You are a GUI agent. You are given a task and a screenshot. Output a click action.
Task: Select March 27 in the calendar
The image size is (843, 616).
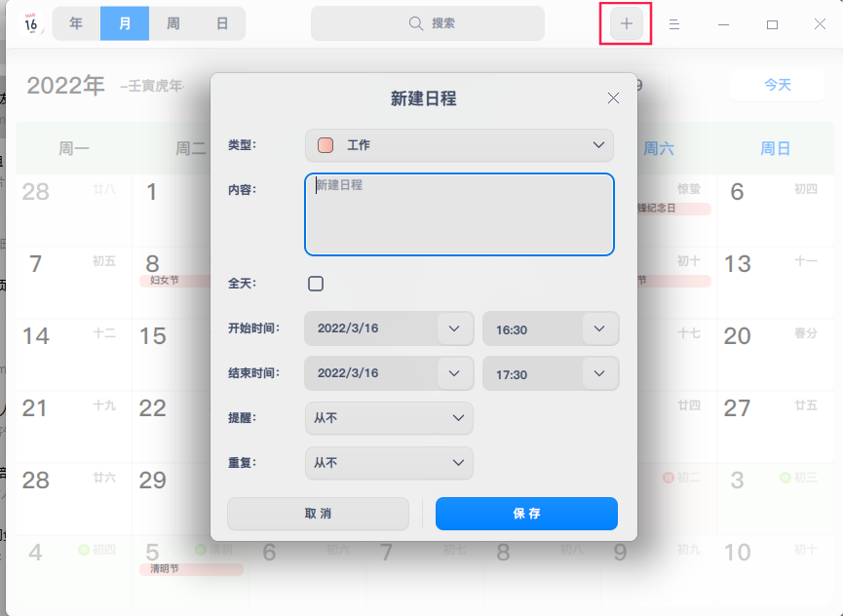[x=775, y=426]
